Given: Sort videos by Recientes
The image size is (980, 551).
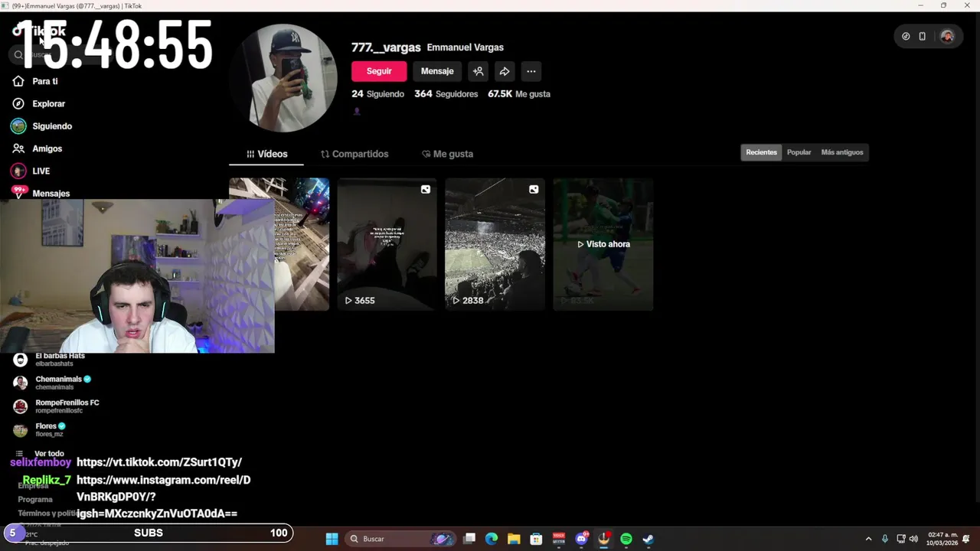Looking at the screenshot, I should pos(762,152).
